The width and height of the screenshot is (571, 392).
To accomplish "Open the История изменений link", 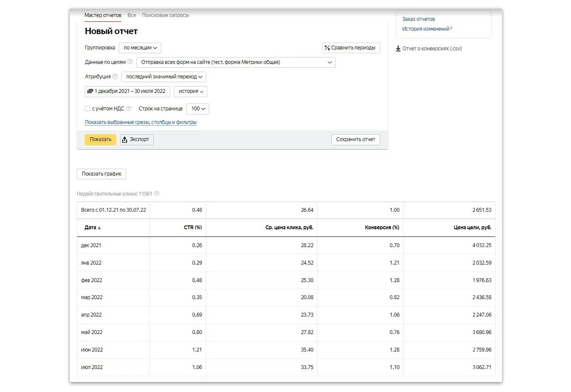I will [426, 29].
